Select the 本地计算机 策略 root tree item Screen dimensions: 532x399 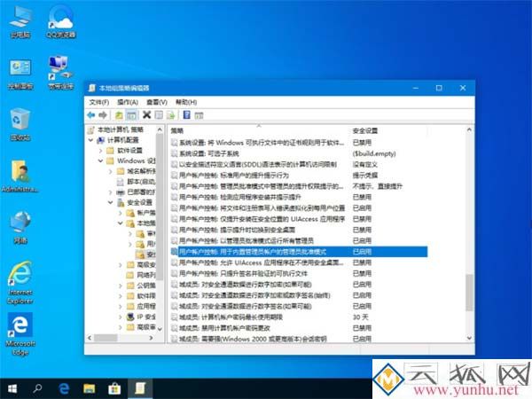(121, 129)
